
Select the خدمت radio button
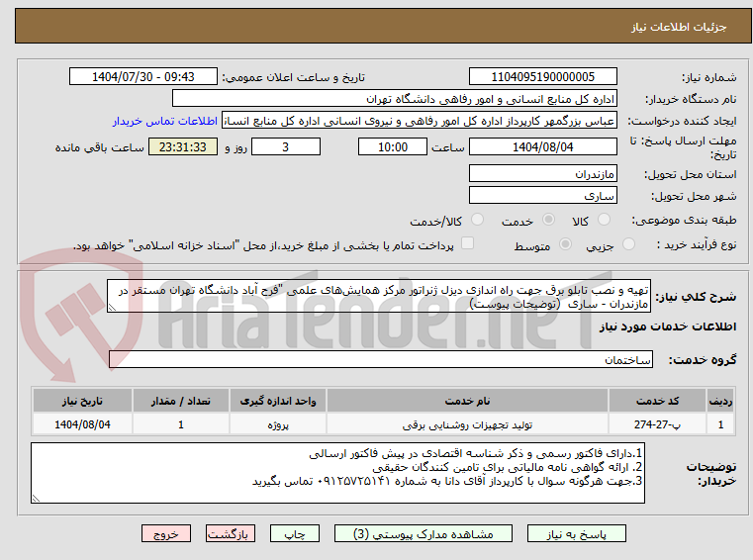[x=548, y=220]
